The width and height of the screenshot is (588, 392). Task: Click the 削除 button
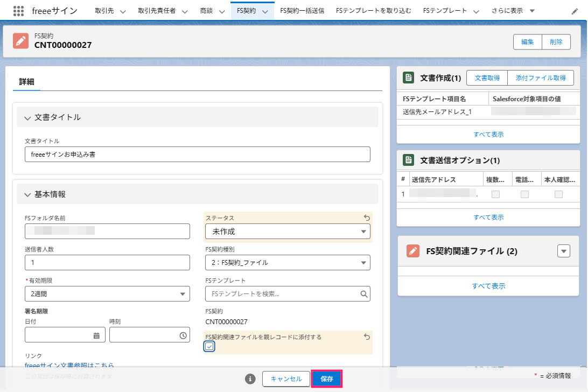coord(556,41)
